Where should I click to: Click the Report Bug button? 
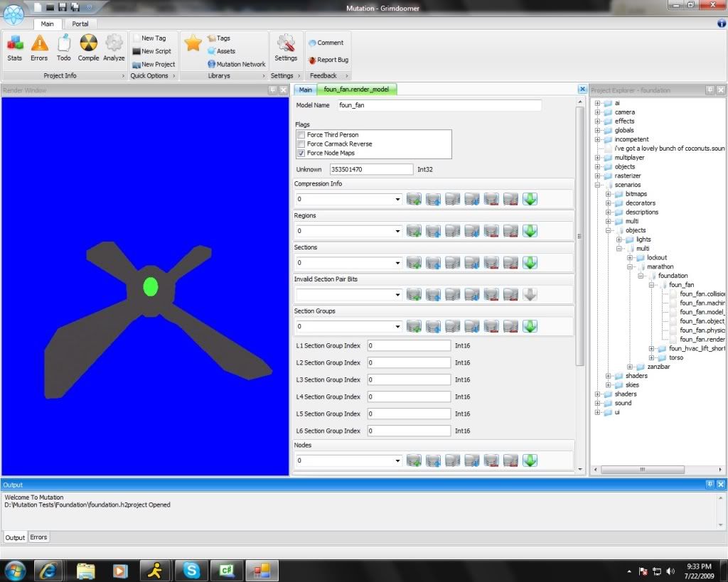pos(328,60)
